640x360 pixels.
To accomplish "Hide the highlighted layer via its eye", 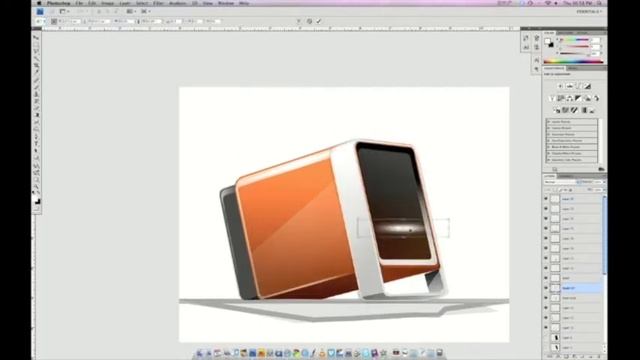I will click(546, 288).
